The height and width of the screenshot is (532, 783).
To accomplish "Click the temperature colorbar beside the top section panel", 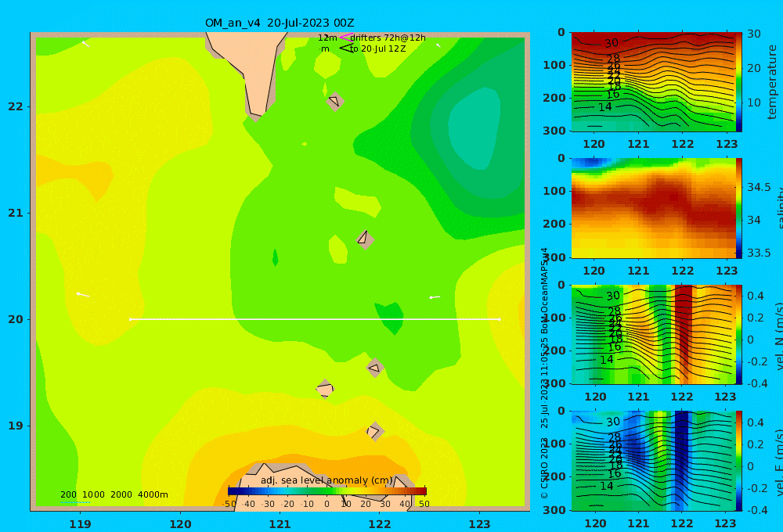I will (739, 82).
